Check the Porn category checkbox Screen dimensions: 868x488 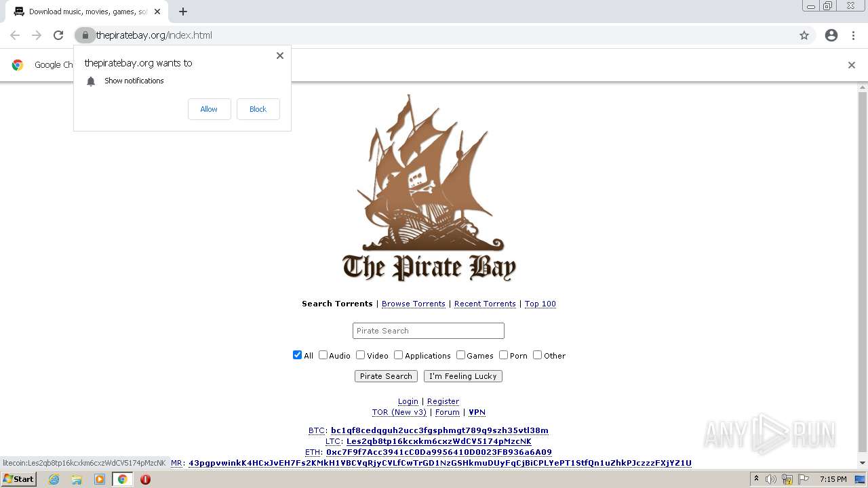point(503,355)
